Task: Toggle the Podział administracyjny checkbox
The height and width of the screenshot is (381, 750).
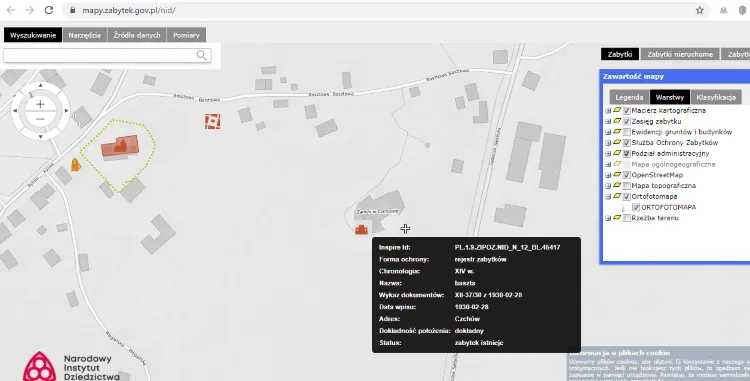Action: pyautogui.click(x=627, y=153)
